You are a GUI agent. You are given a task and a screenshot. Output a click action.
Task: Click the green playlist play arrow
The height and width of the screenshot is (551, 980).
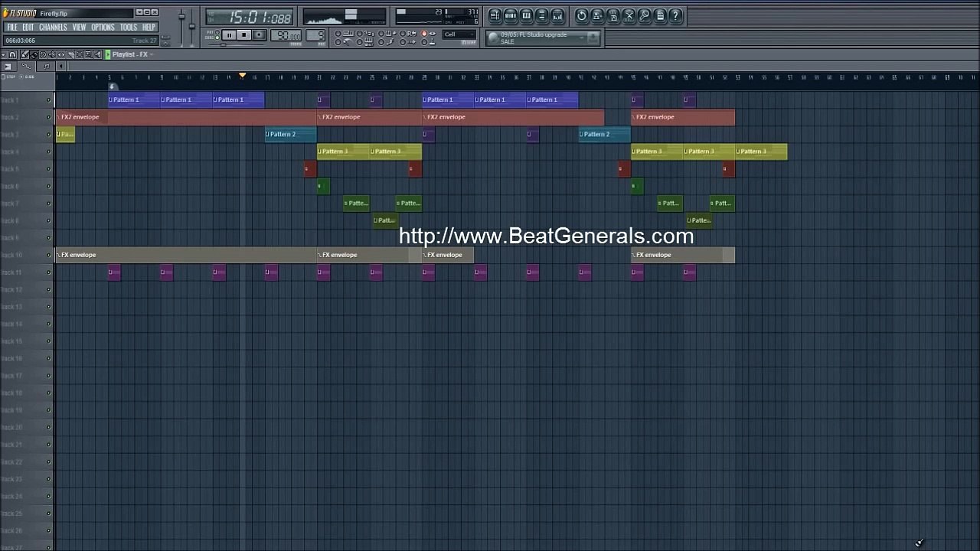tap(108, 54)
